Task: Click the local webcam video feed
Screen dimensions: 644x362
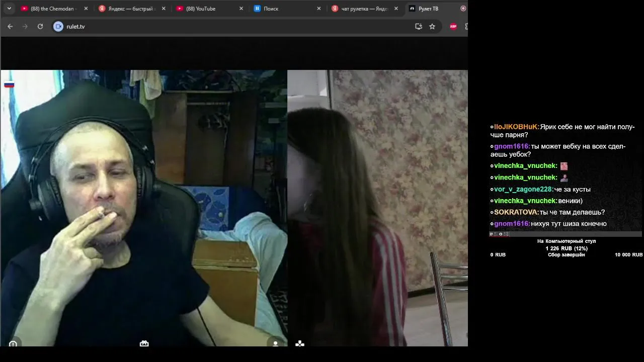Action: 144,208
